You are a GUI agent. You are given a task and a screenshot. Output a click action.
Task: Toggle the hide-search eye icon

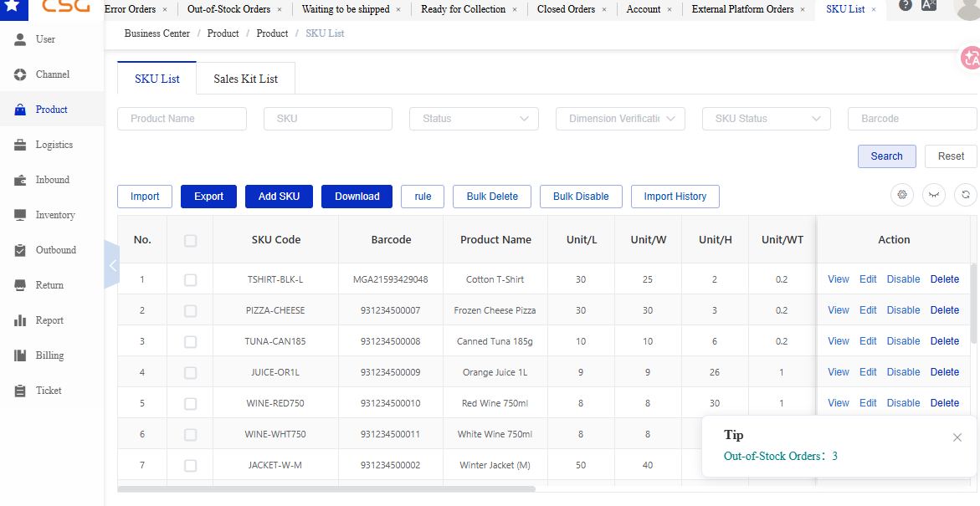[934, 195]
